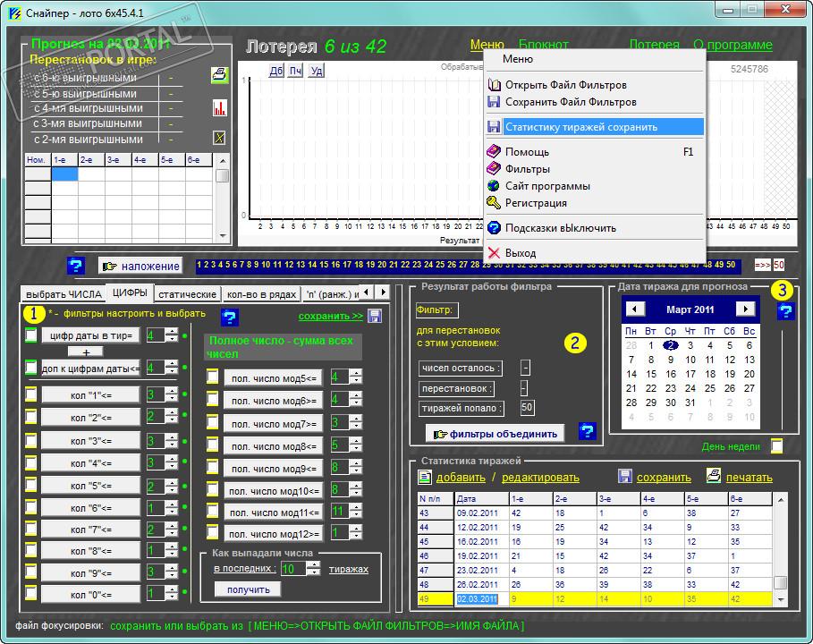Switch to кол-во в рядах tab
813x644 pixels.
click(x=261, y=294)
